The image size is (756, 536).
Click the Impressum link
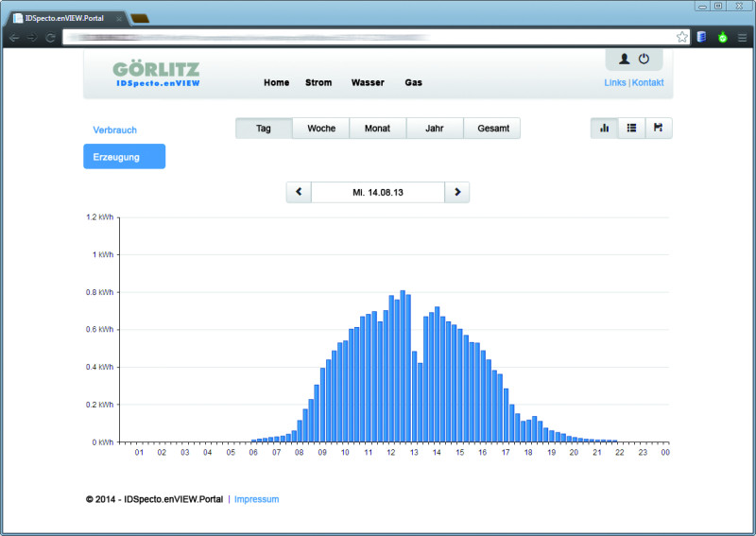click(256, 499)
